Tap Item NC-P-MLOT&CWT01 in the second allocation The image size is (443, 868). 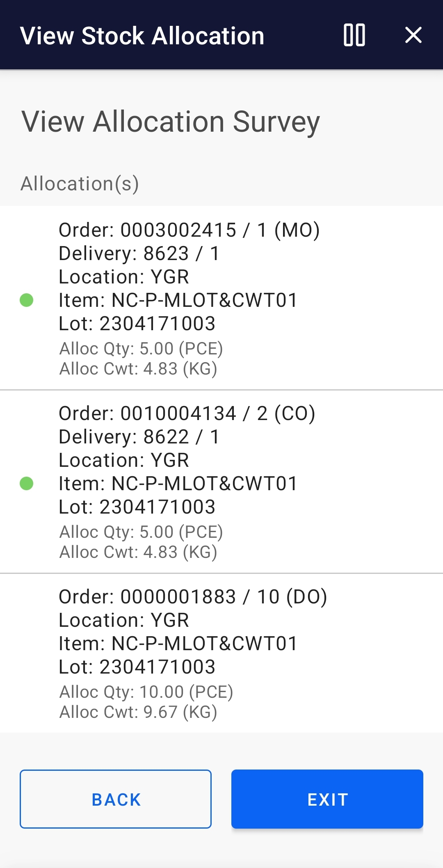click(x=178, y=483)
